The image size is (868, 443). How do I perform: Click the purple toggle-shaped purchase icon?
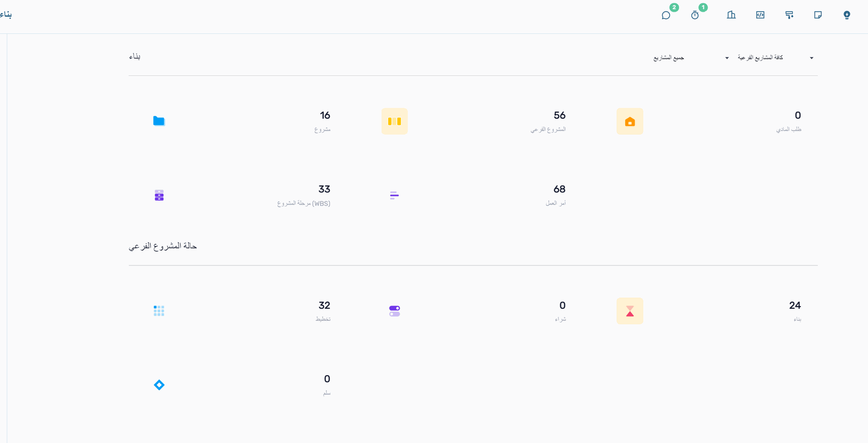point(394,311)
